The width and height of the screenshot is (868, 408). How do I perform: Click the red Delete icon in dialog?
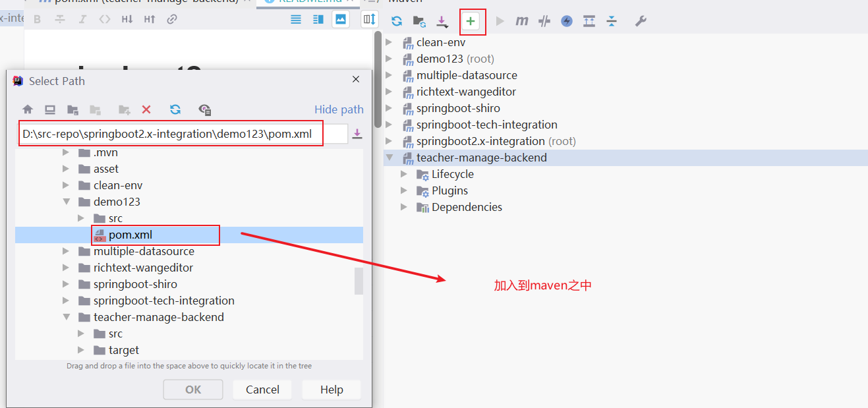click(x=146, y=109)
